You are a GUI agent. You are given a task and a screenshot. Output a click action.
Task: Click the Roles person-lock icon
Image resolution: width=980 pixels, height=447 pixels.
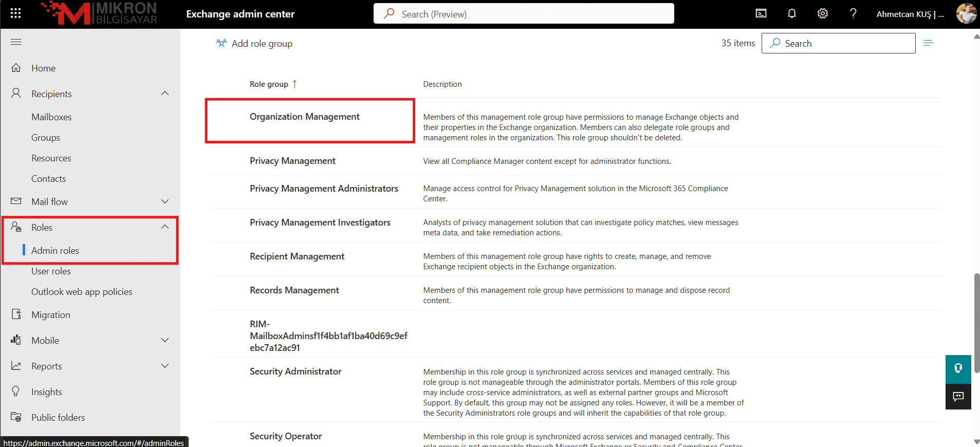pos(16,227)
